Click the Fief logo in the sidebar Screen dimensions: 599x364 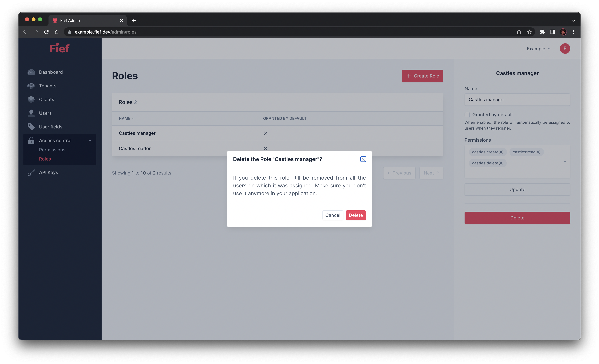pos(60,48)
